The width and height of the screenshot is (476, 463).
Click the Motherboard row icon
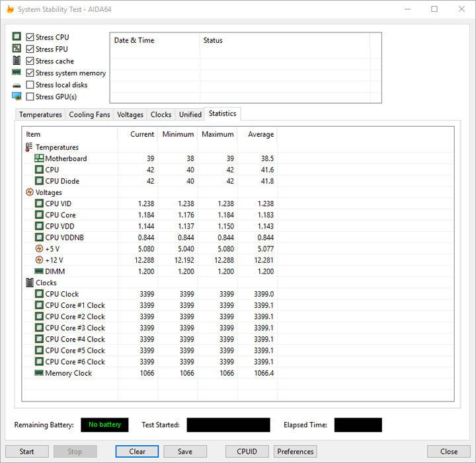tap(39, 159)
